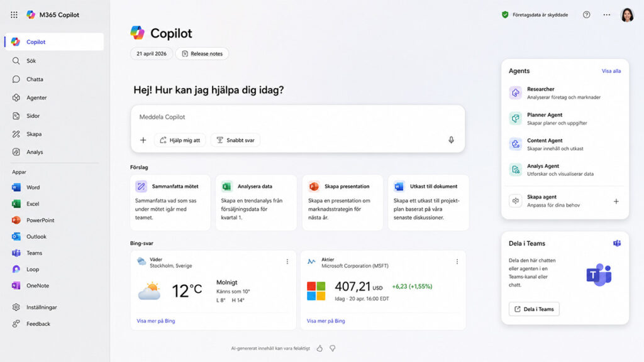Screen dimensions: 644x362
Task: Click the Stockholm, Sverige location text
Action: pos(171,266)
